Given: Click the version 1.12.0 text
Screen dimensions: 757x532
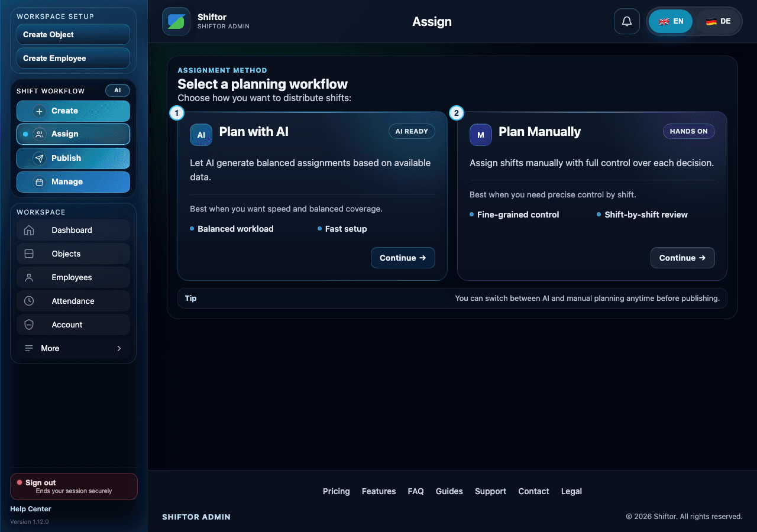Looking at the screenshot, I should [x=30, y=522].
